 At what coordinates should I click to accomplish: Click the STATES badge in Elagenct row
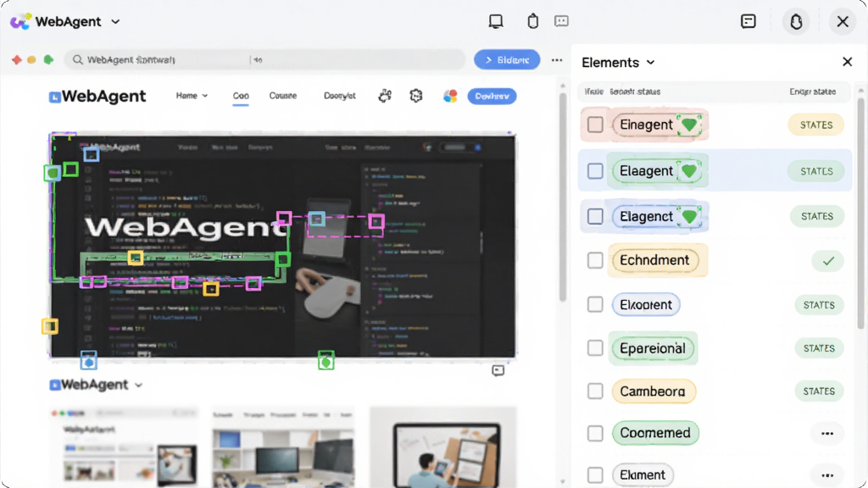[817, 216]
